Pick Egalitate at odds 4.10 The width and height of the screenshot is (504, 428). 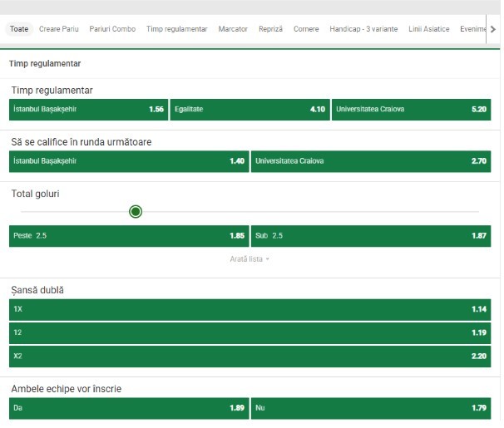250,110
